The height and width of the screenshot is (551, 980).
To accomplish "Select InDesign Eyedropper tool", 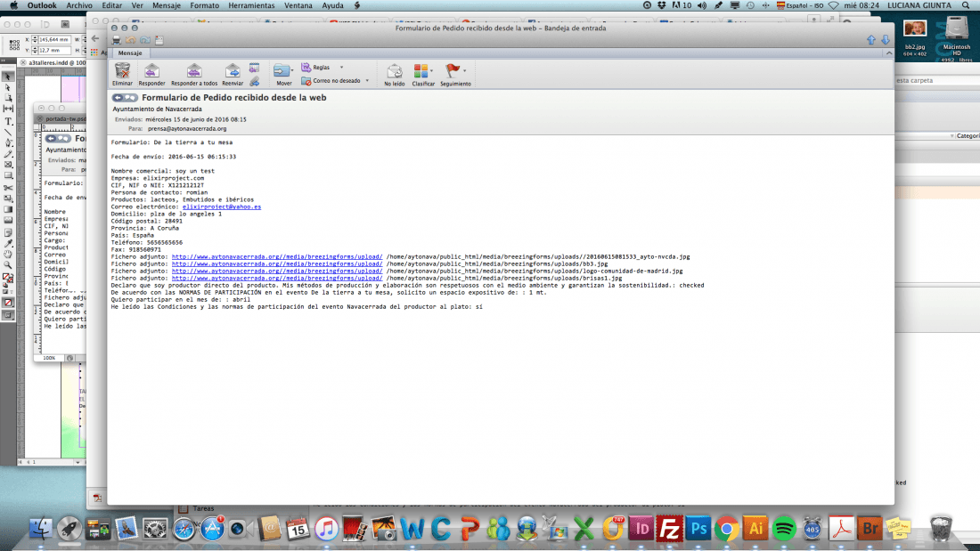I will click(x=8, y=243).
